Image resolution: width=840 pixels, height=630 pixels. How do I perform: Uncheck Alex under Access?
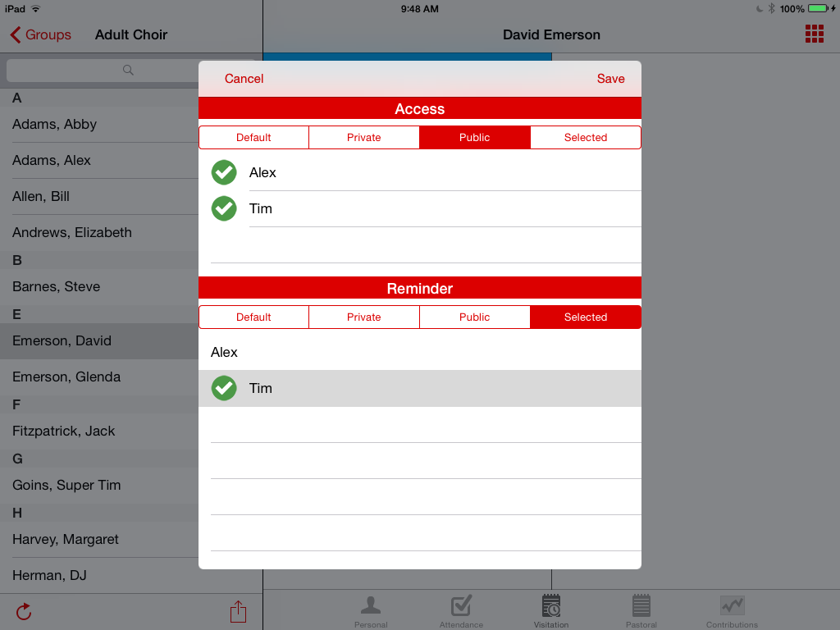(224, 172)
